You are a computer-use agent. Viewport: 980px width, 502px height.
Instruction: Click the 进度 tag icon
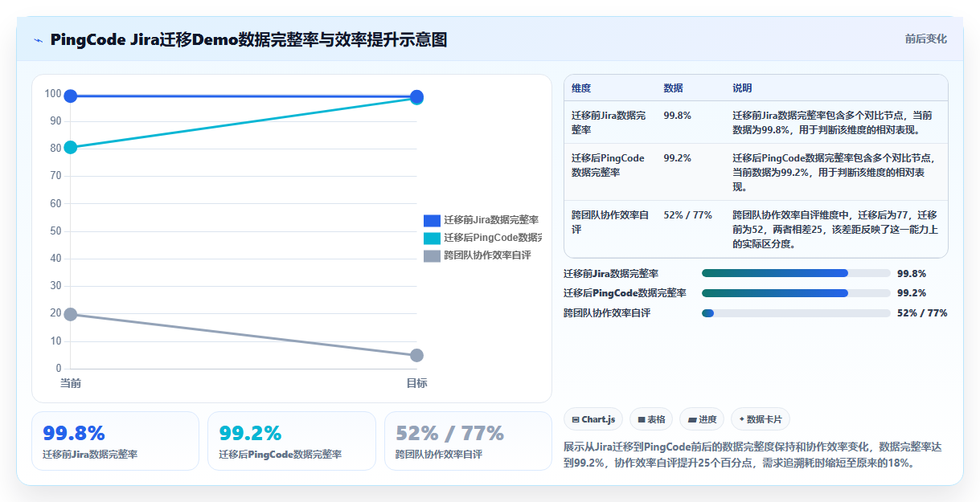pyautogui.click(x=692, y=419)
